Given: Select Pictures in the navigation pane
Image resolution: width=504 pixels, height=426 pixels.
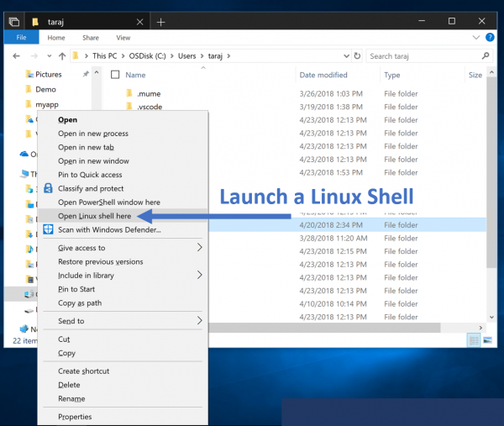Looking at the screenshot, I should click(48, 74).
